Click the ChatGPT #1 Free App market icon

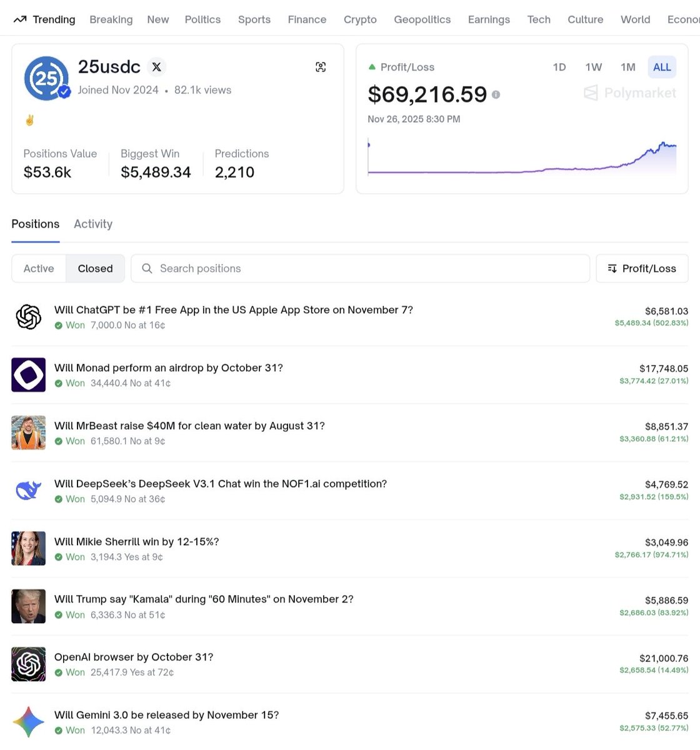click(x=29, y=317)
